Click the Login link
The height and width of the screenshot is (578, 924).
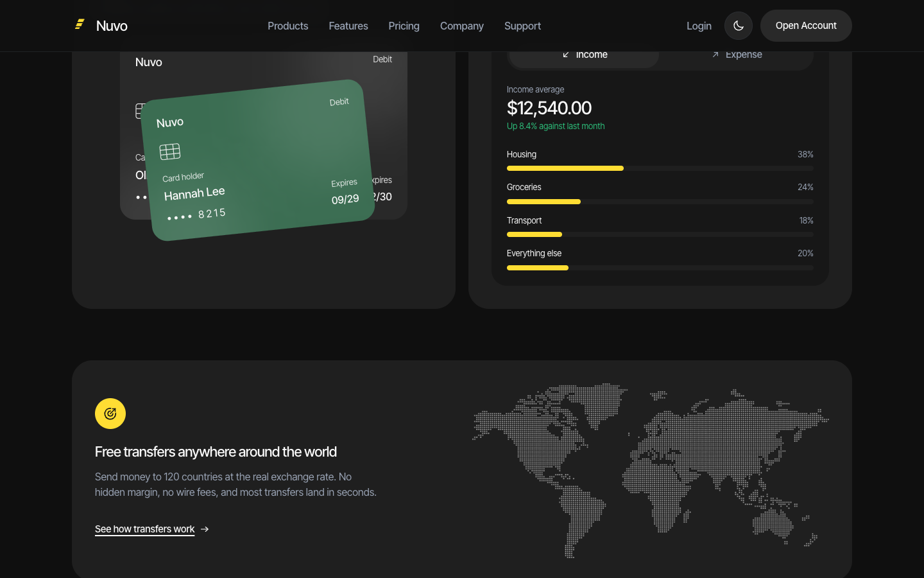pyautogui.click(x=699, y=26)
